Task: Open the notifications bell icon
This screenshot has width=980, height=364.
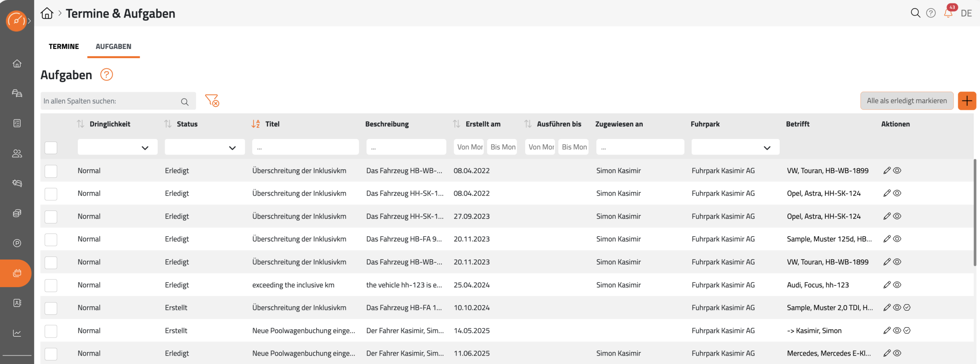Action: click(948, 13)
